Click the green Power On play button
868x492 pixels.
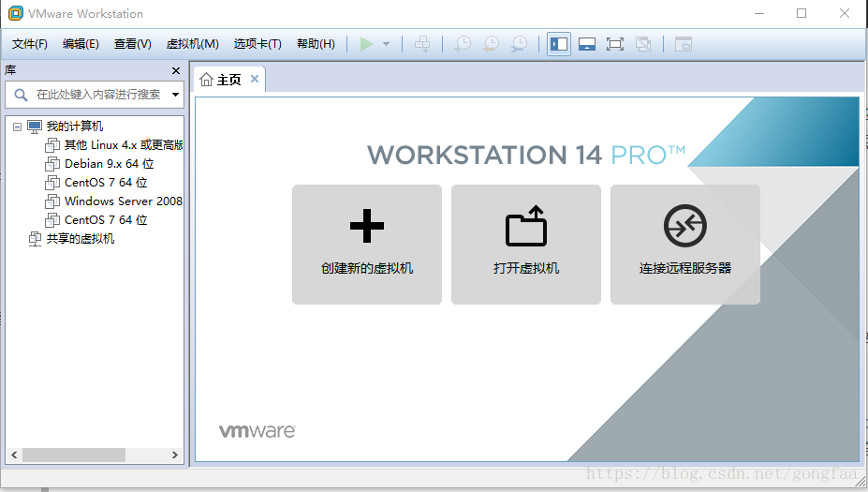coord(366,44)
